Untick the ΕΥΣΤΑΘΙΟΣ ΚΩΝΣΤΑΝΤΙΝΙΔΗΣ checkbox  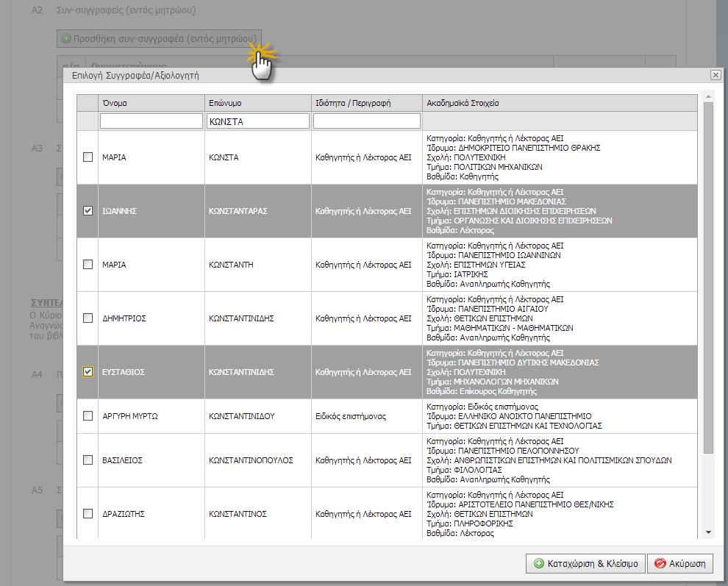pos(88,371)
